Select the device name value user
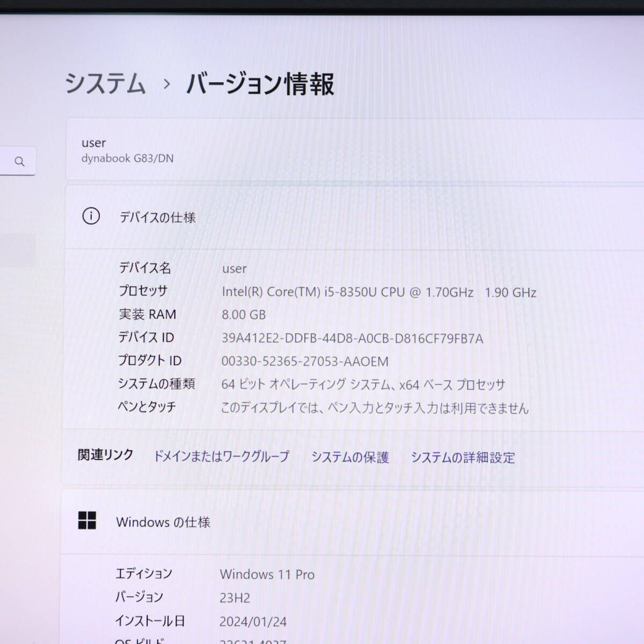The image size is (644, 644). pos(235,268)
